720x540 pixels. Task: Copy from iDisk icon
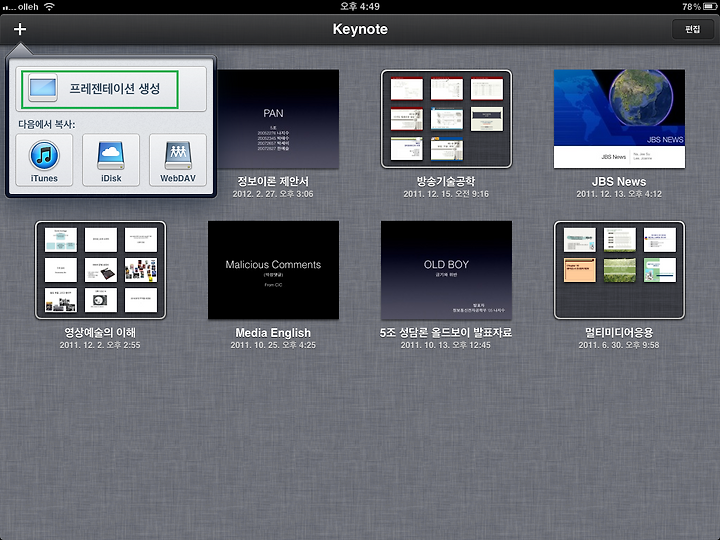pos(111,160)
